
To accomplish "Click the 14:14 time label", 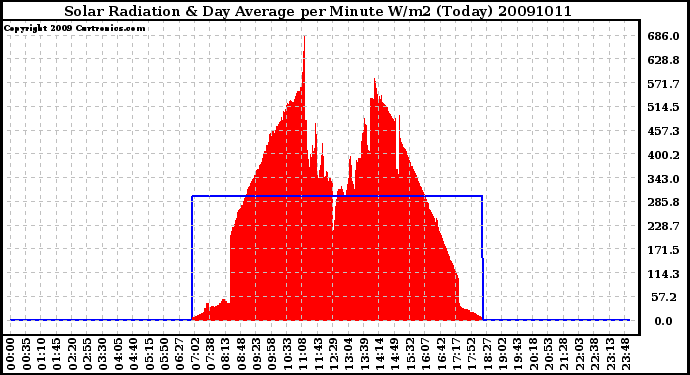I will [380, 354].
